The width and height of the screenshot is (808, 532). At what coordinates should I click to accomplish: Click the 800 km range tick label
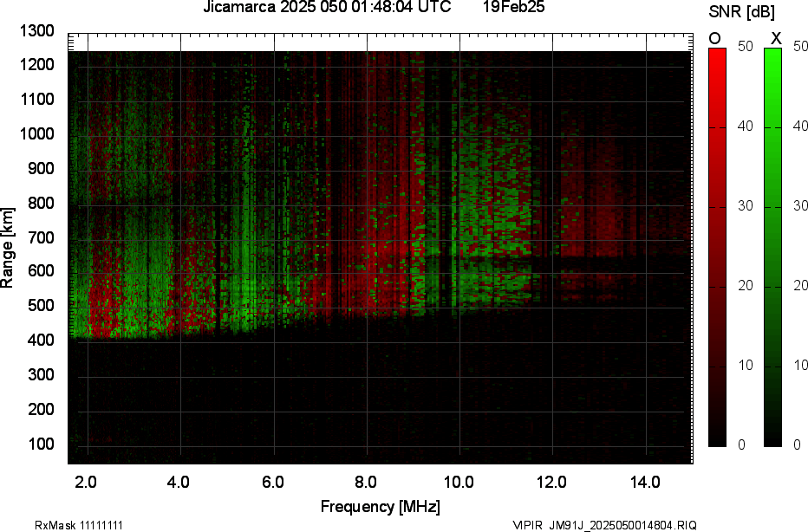40,203
